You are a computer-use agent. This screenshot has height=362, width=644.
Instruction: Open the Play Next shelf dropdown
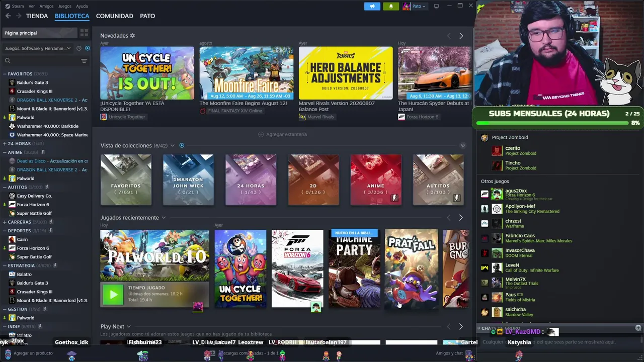129,326
